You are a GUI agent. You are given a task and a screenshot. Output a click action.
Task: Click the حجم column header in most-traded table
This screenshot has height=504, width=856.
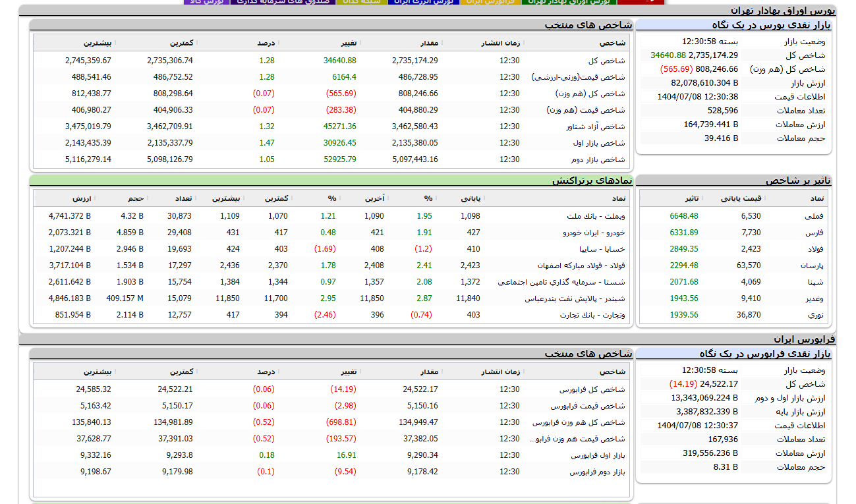(x=136, y=198)
